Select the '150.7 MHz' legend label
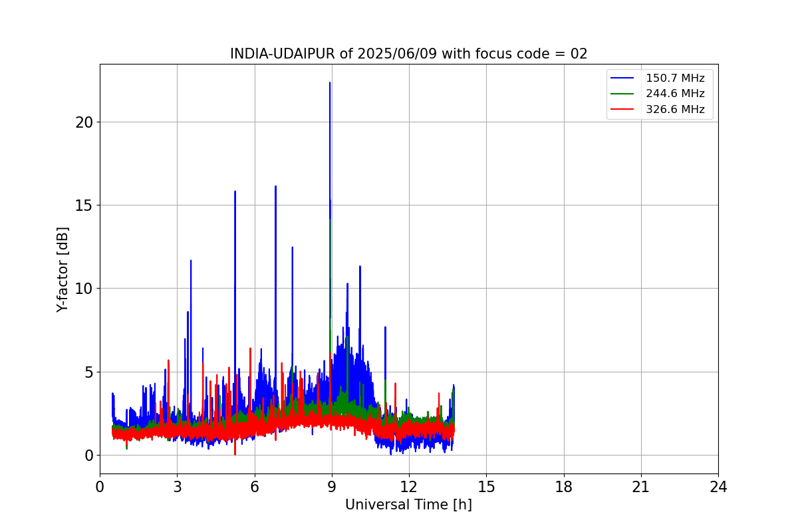The width and height of the screenshot is (798, 532). click(675, 78)
